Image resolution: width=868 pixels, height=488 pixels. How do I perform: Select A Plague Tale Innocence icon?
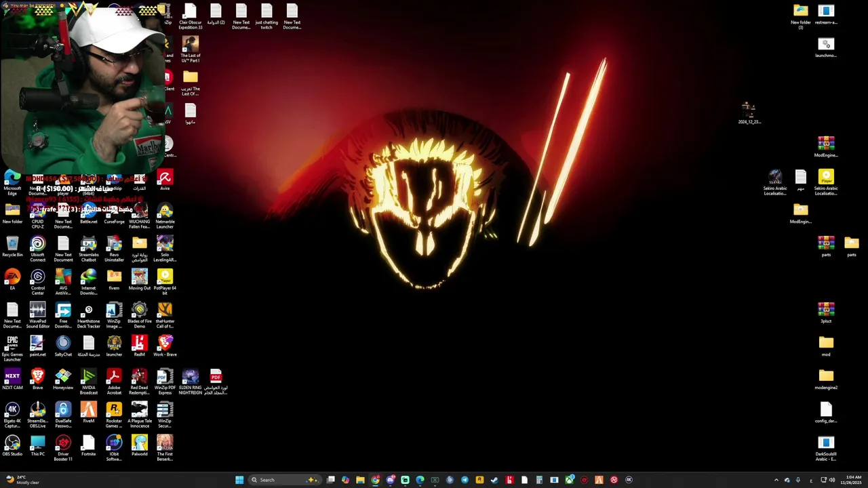pyautogui.click(x=140, y=415)
